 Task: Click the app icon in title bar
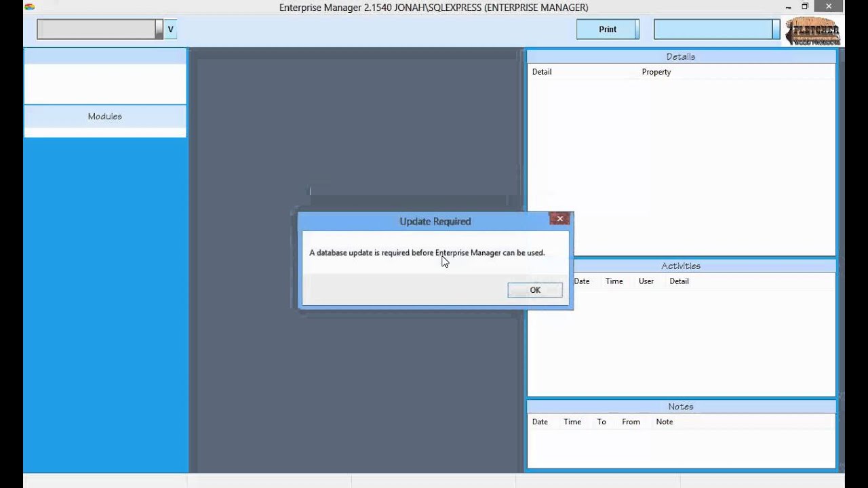click(x=29, y=7)
